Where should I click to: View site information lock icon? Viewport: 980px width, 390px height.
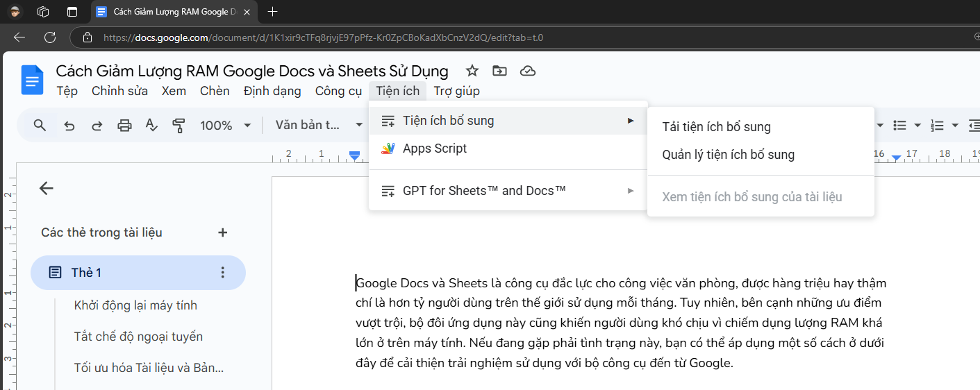[86, 37]
